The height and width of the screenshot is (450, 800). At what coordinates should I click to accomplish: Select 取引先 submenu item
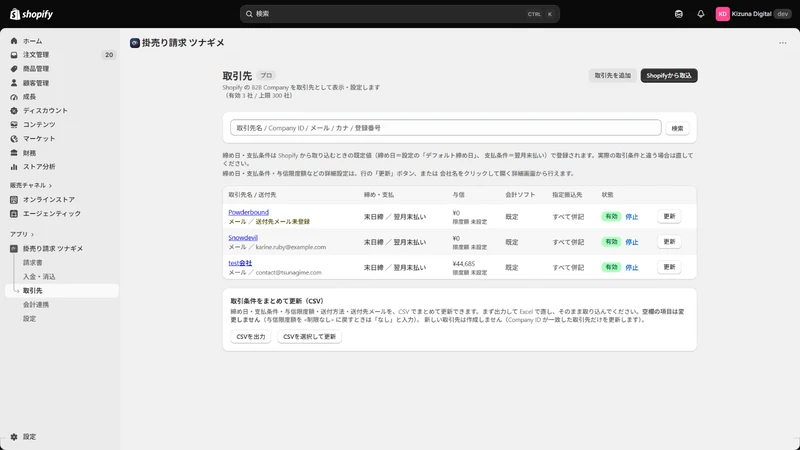[62, 290]
